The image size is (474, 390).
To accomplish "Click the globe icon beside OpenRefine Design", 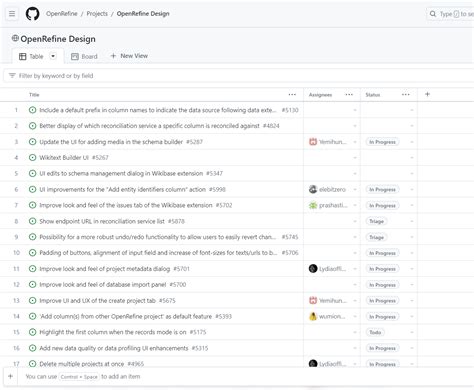I will click(15, 38).
